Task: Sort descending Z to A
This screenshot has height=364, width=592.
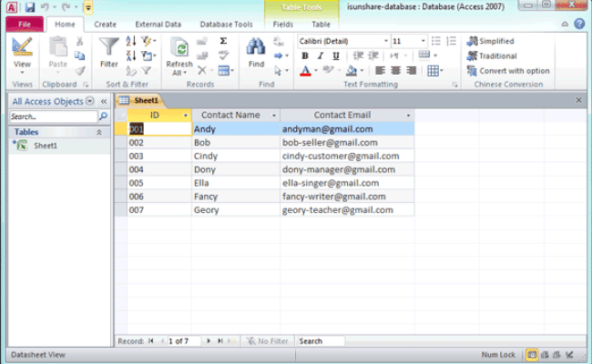Action: click(131, 56)
